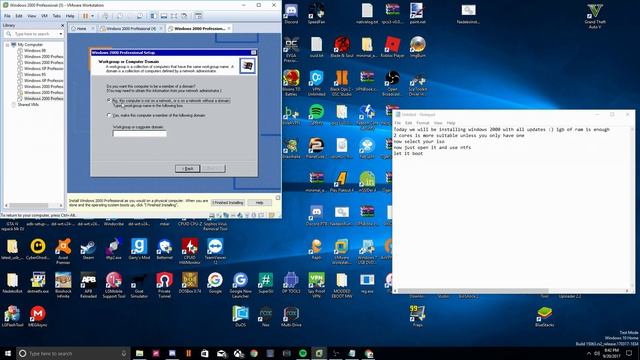Viewport: 640px width, 360px height.
Task: Launch the Fraps desktop shortcut
Action: click(418, 316)
